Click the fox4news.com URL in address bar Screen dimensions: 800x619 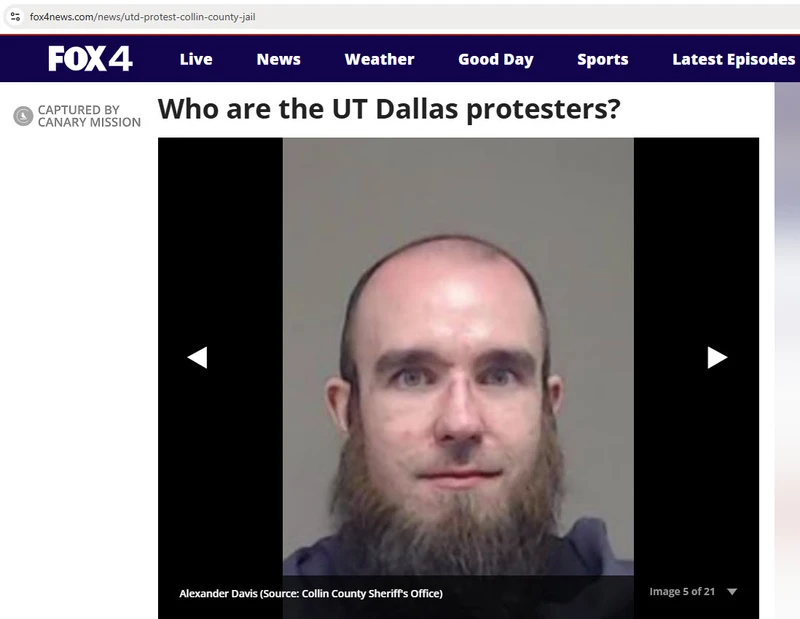(x=142, y=17)
